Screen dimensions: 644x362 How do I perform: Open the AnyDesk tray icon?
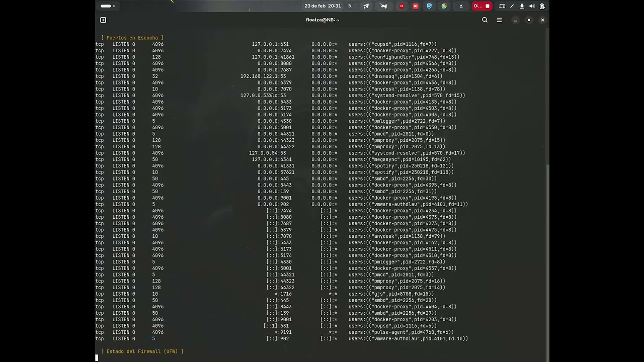416,6
